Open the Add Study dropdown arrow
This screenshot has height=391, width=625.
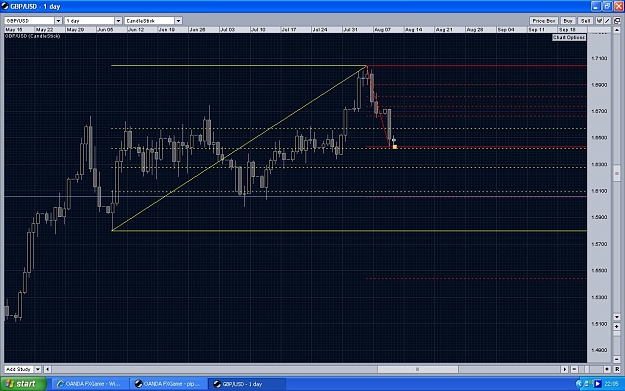pos(38,369)
